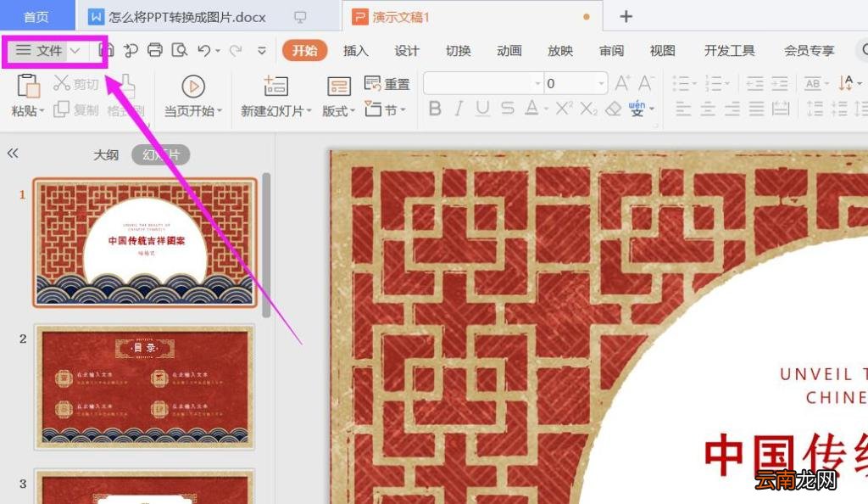Toggle Superscript X² formatting
Screen dimensions: 868x504
[x=564, y=108]
